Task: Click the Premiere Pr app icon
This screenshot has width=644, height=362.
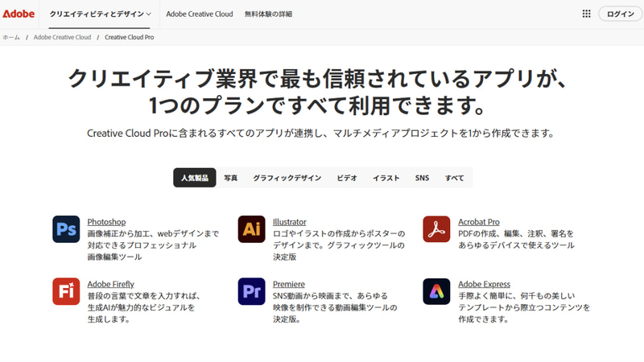Action: pos(251,291)
